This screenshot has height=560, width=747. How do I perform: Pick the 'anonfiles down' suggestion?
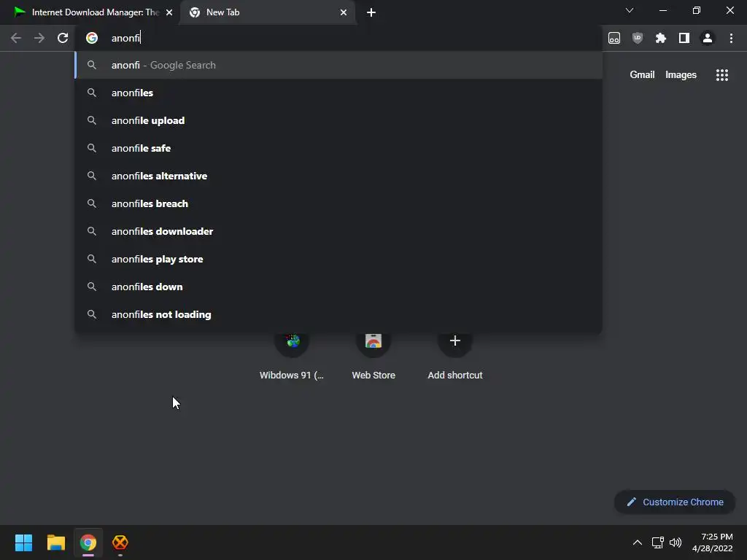(338, 287)
